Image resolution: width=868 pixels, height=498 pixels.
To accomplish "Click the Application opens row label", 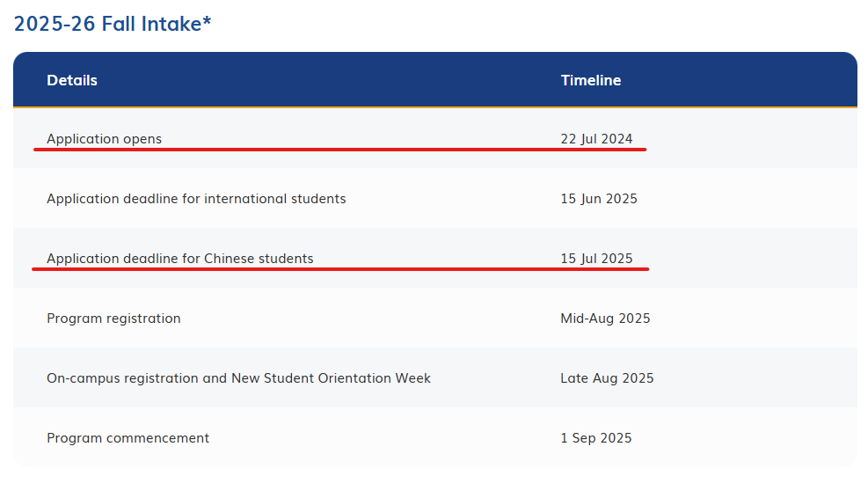I will (104, 138).
